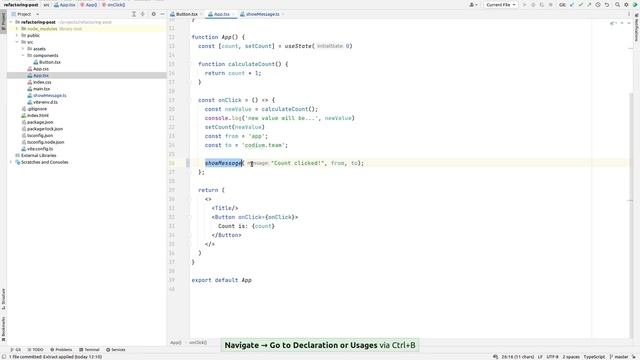Screen dimensions: 640x360
Task: Click Select Opened File icon in Project panel
Action: click(x=133, y=14)
